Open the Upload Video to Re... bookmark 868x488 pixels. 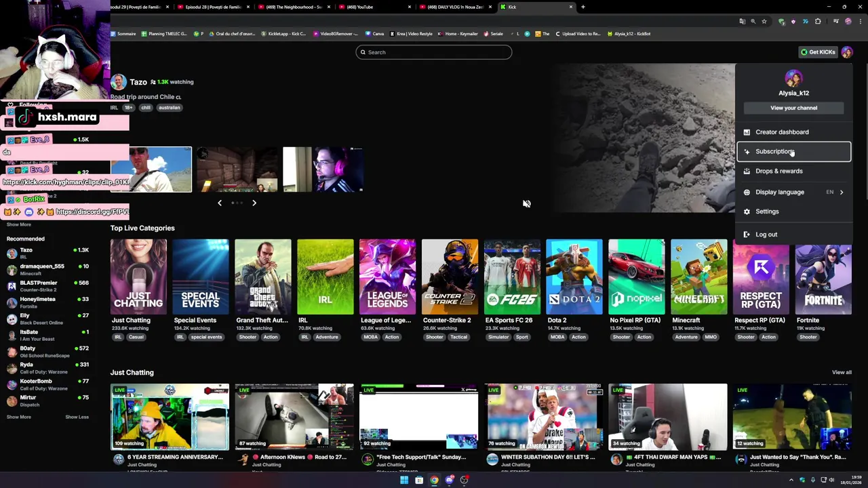[x=578, y=33]
